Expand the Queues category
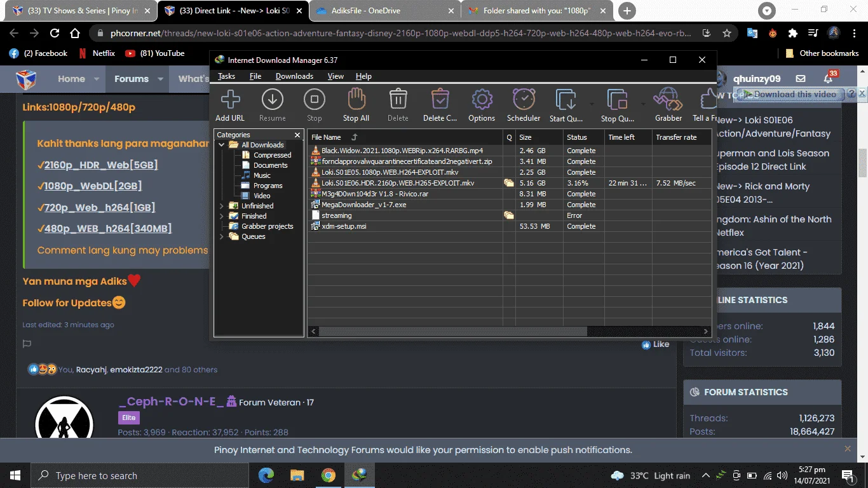 pyautogui.click(x=222, y=236)
